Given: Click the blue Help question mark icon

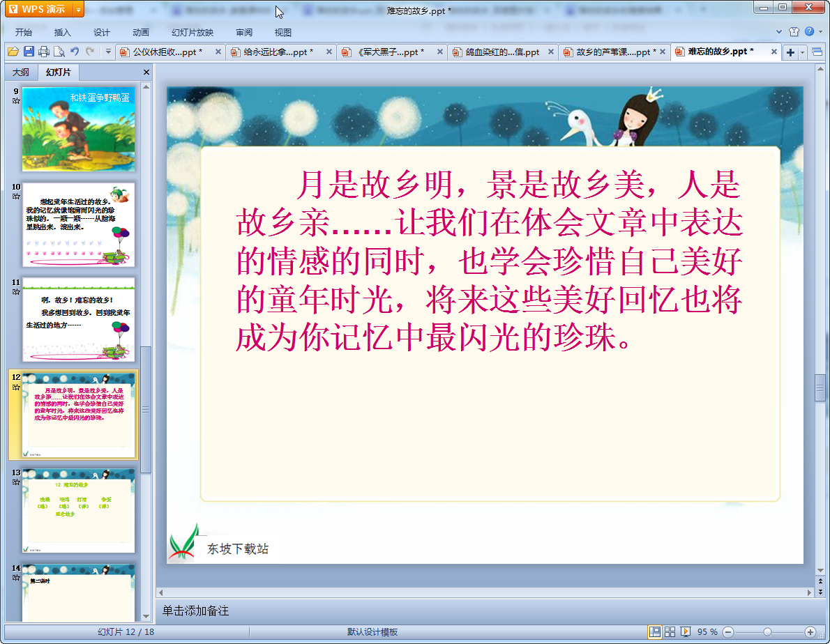Looking at the screenshot, I should tap(809, 32).
